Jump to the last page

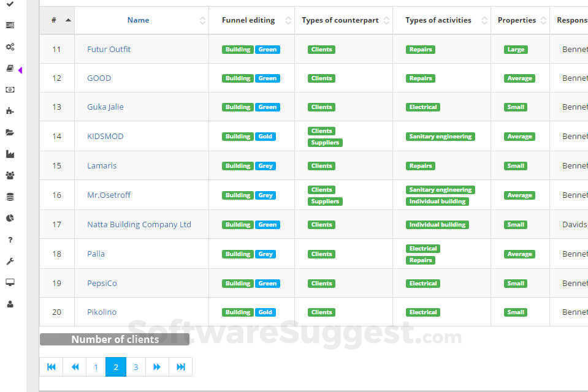[x=181, y=367]
